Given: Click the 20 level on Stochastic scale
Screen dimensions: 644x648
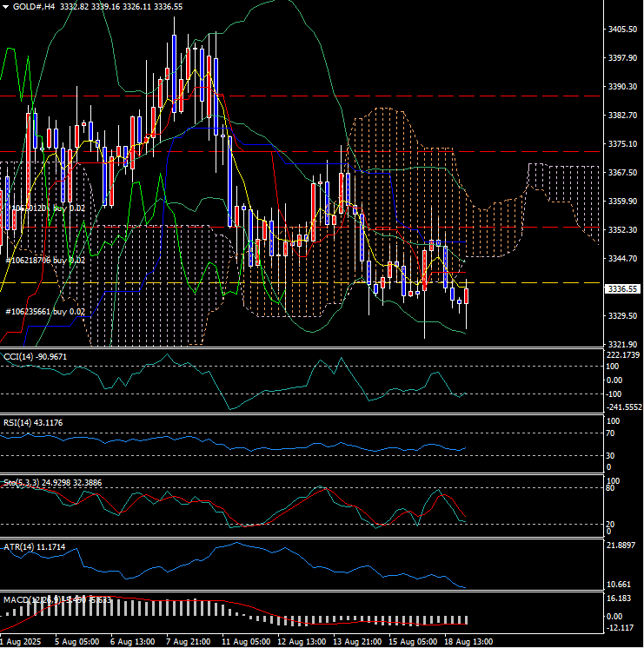Looking at the screenshot, I should pyautogui.click(x=610, y=524).
